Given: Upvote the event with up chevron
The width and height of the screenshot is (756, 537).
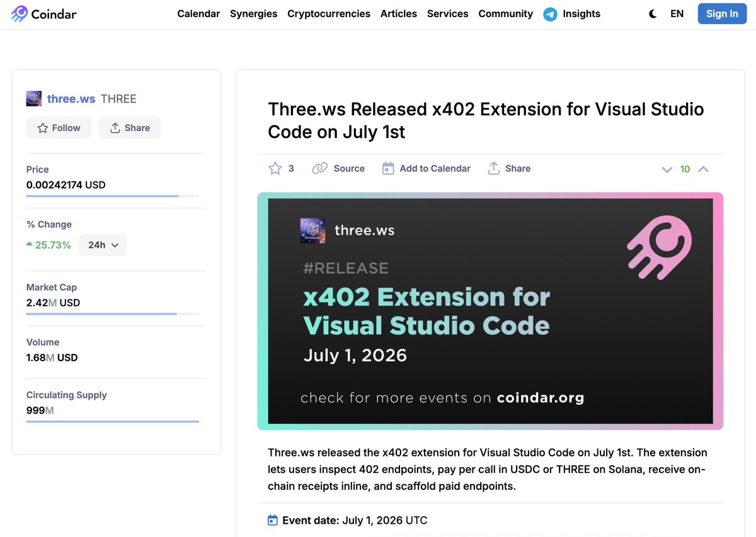Looking at the screenshot, I should 704,169.
